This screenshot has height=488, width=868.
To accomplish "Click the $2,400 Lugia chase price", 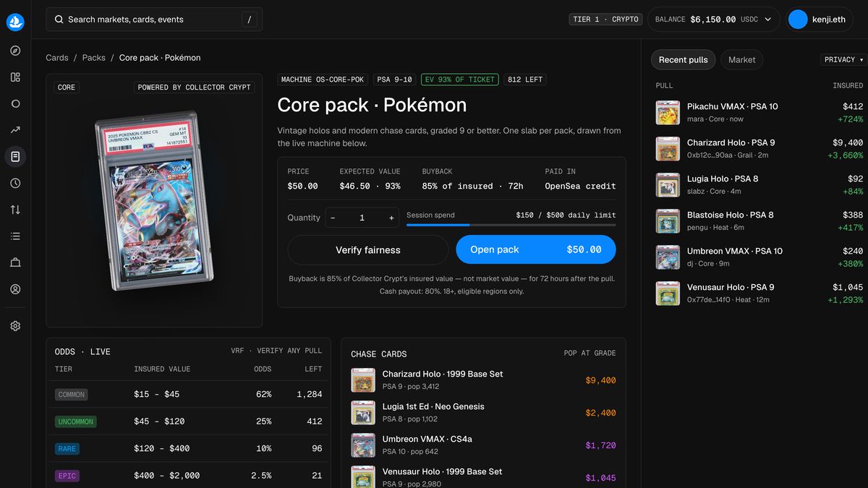I will pyautogui.click(x=600, y=413).
